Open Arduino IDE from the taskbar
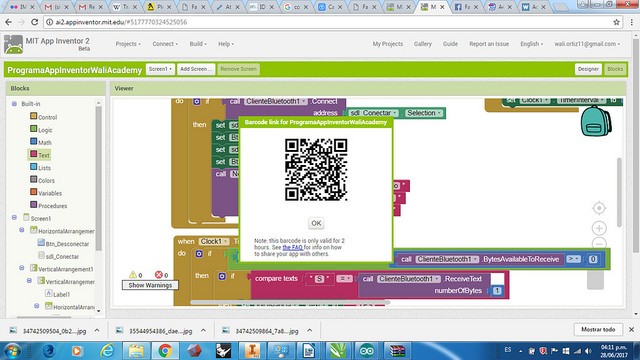 click(367, 351)
